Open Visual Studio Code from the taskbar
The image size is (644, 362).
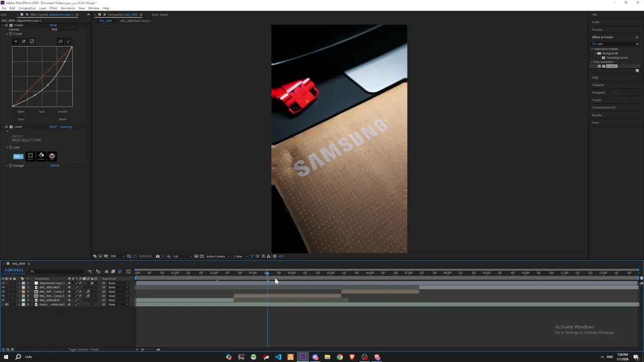(278, 357)
